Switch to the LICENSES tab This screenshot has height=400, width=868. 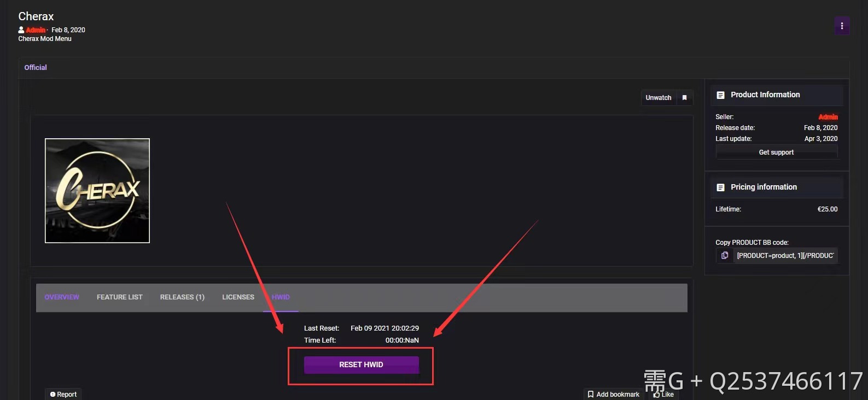(238, 297)
